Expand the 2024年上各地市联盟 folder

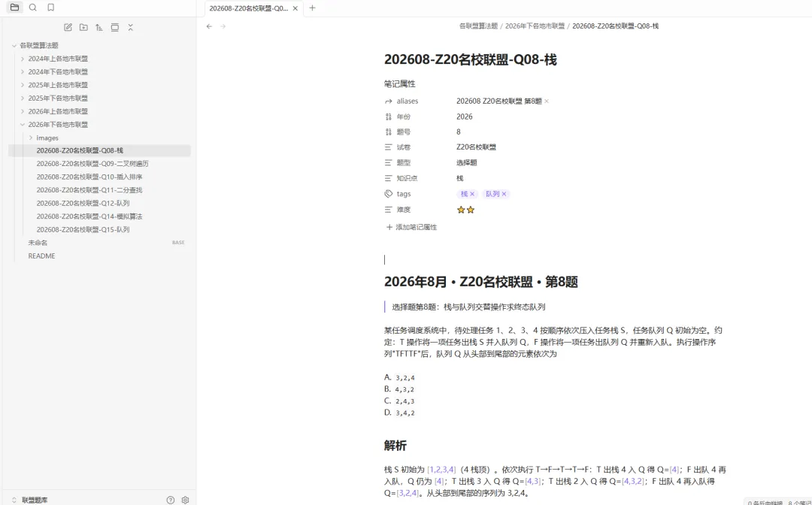[x=23, y=59]
